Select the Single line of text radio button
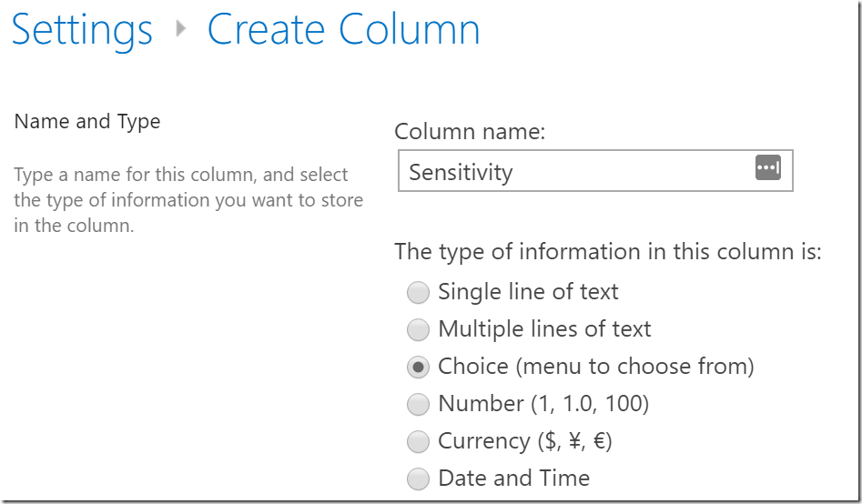 [x=418, y=292]
